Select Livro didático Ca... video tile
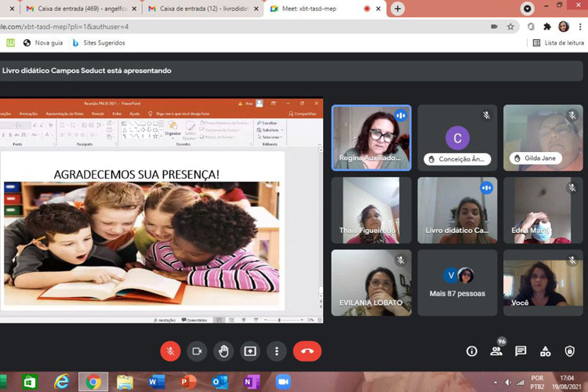The image size is (588, 392). [x=457, y=210]
